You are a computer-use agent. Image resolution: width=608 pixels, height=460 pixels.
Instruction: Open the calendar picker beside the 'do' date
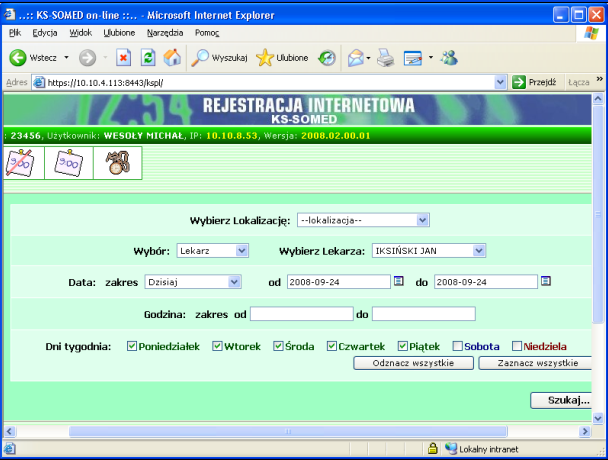coord(546,281)
